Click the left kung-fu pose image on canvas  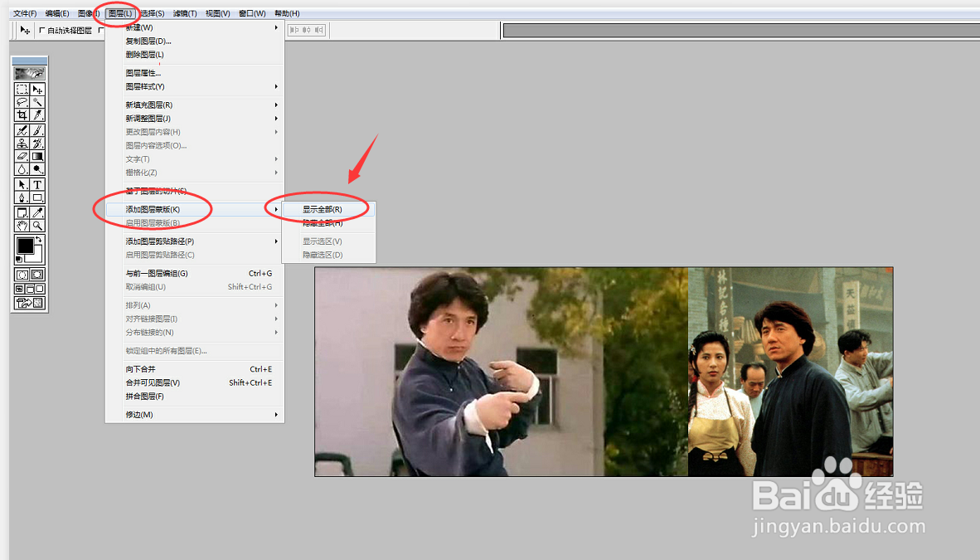tap(502, 372)
